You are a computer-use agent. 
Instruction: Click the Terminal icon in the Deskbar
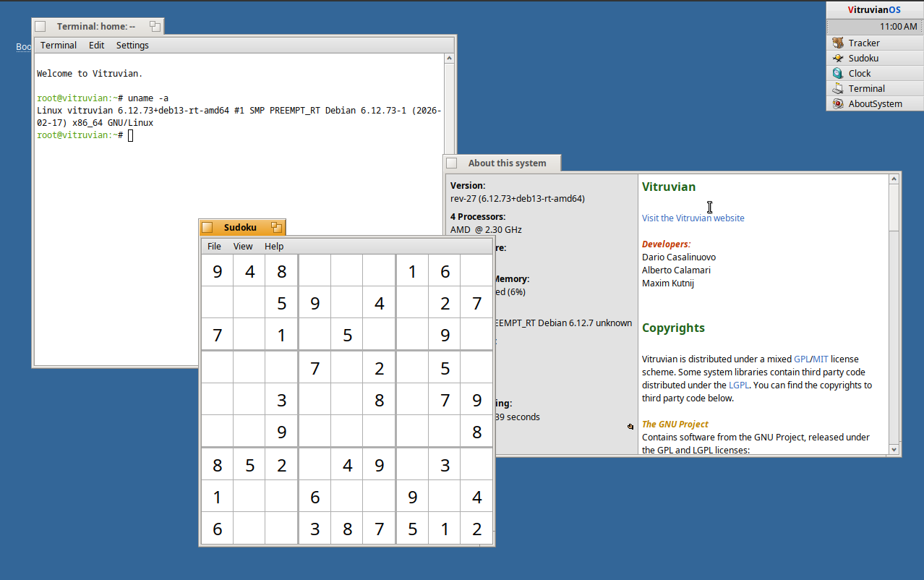838,89
